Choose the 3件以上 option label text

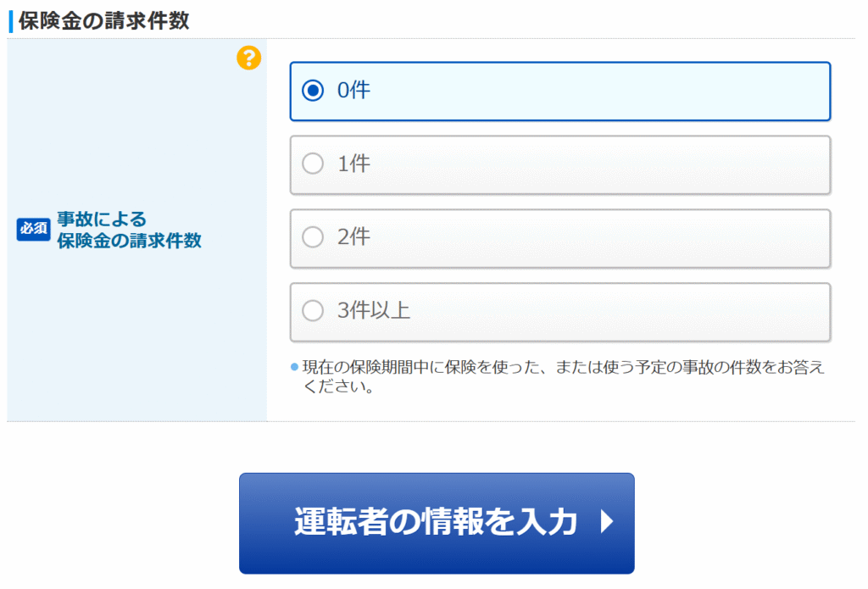374,311
